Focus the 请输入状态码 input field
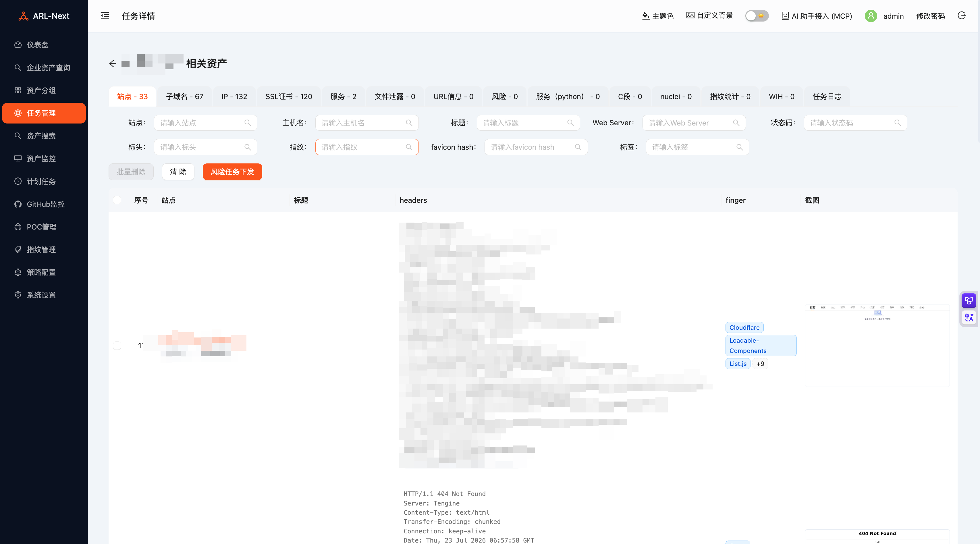980x544 pixels. tap(855, 123)
